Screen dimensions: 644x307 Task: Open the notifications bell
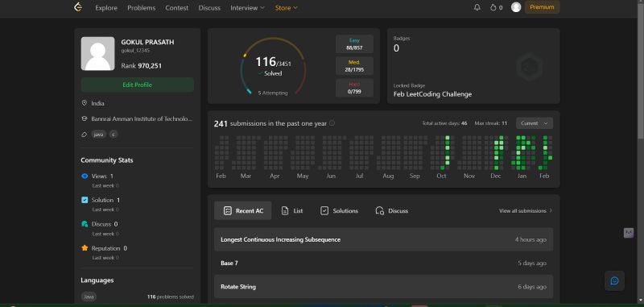tap(477, 7)
